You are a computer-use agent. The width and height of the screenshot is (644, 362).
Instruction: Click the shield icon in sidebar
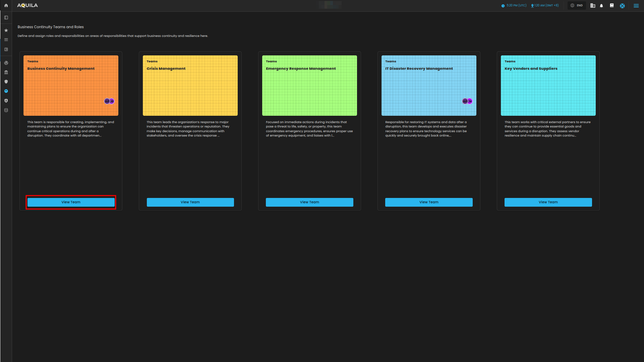[x=6, y=82]
